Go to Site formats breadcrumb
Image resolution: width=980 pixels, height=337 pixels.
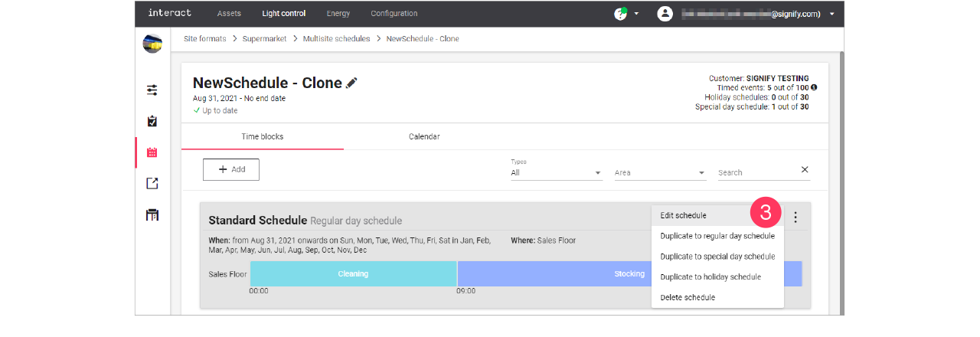click(205, 38)
